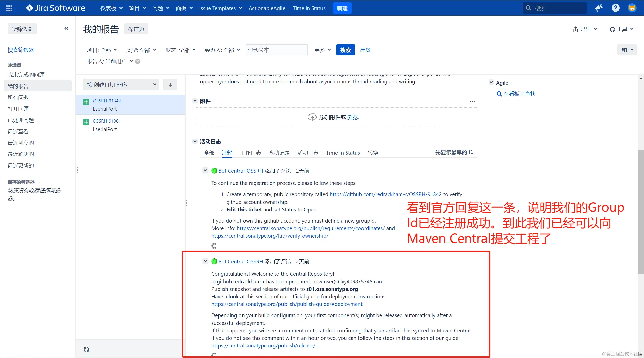Remove the 报告人 filter criterion

[x=138, y=61]
